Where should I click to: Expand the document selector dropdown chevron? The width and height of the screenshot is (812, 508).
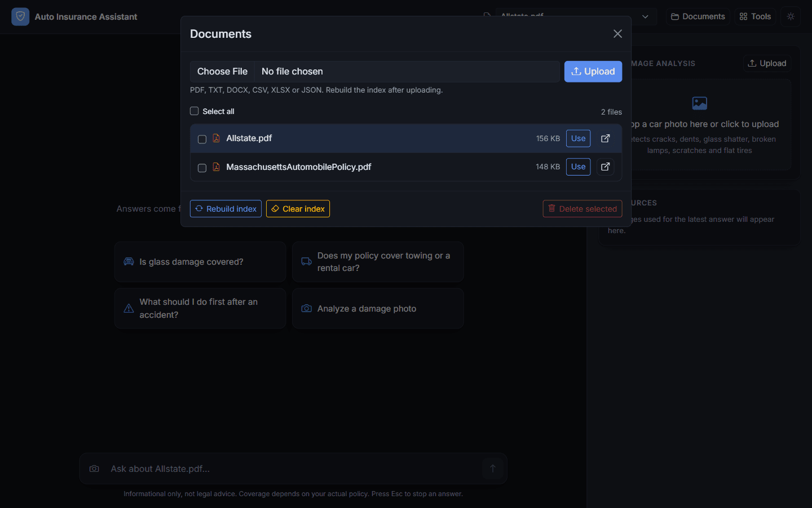click(x=645, y=16)
